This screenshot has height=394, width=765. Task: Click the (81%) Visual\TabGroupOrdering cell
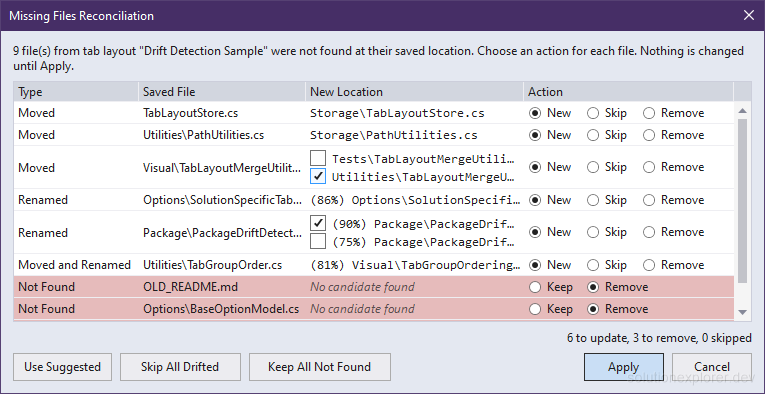coord(414,265)
